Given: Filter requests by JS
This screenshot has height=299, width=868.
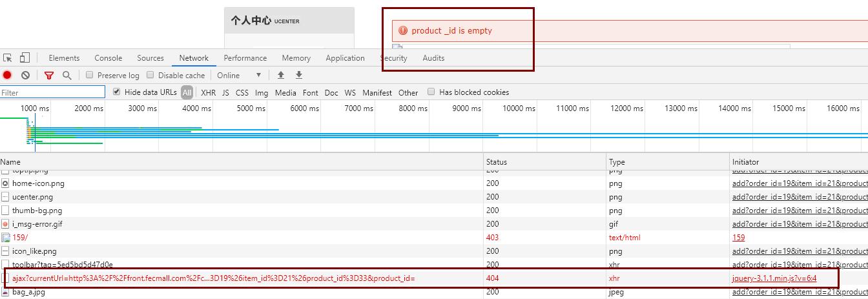Looking at the screenshot, I should tap(225, 92).
